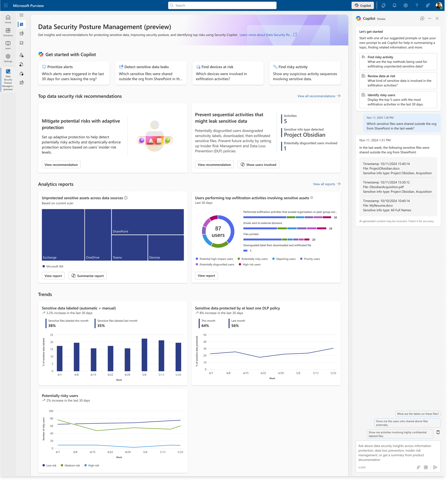This screenshot has height=481, width=448.
Task: Go to the Home navigation item
Action: [x=8, y=19]
